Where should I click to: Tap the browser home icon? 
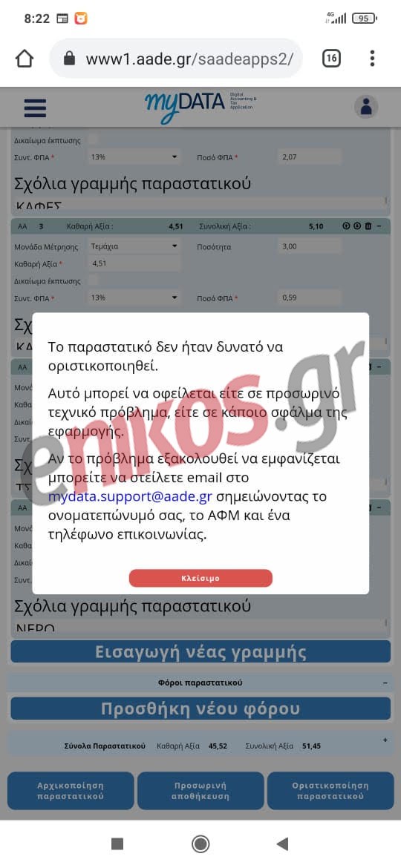[x=25, y=58]
